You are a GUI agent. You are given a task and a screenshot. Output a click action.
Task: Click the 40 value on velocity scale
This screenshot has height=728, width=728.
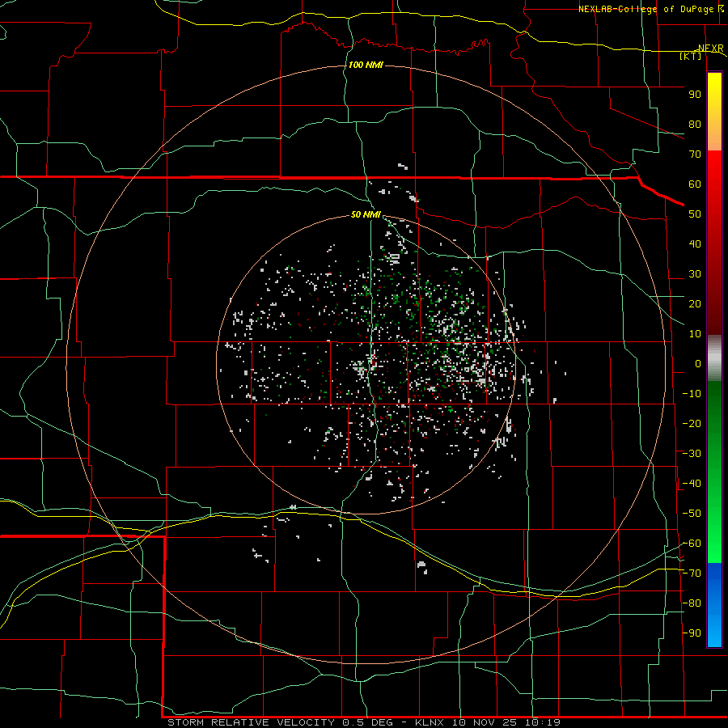695,243
